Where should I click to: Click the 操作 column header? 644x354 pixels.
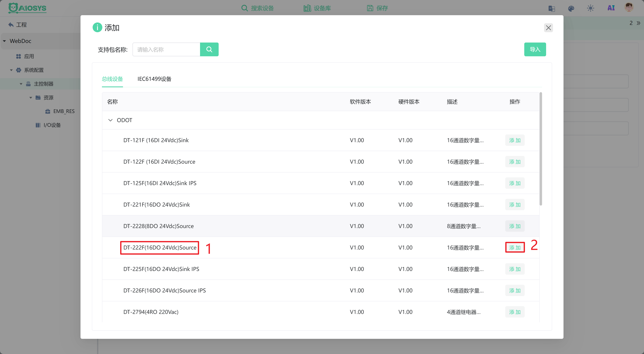click(515, 102)
